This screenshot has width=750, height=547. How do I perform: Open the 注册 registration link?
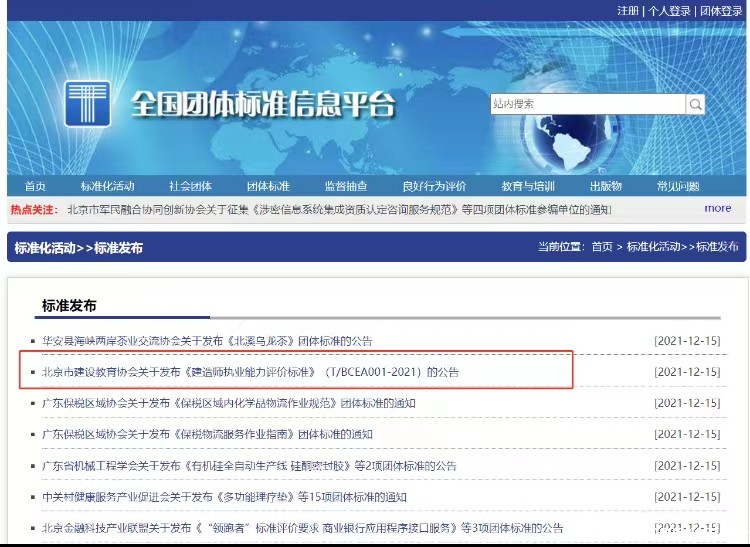point(627,10)
